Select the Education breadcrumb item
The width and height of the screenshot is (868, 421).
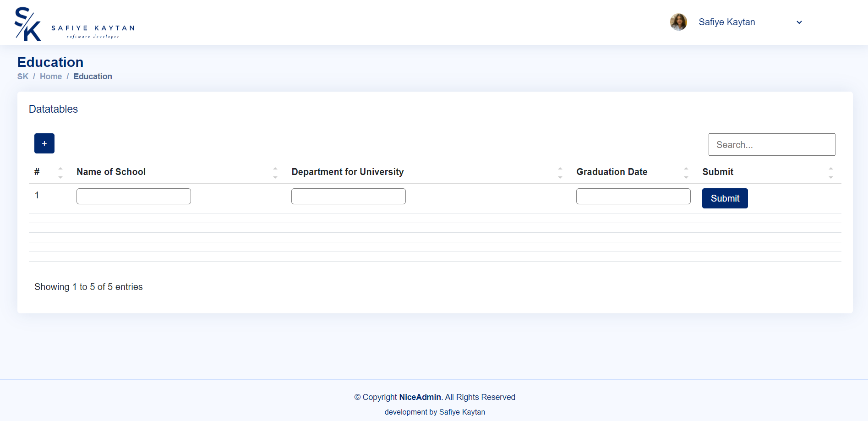(x=93, y=76)
